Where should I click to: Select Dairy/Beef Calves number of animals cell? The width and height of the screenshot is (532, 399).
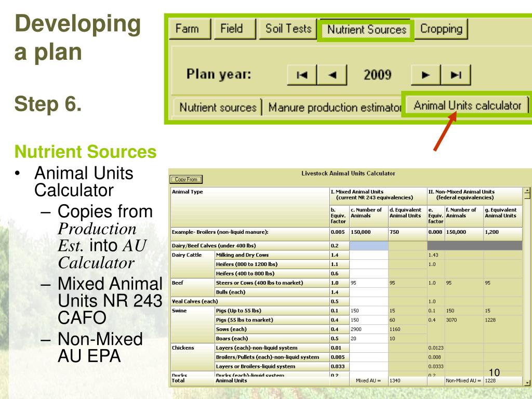[x=369, y=246]
